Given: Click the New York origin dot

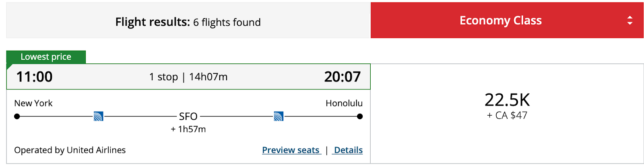Looking at the screenshot, I should tap(17, 116).
